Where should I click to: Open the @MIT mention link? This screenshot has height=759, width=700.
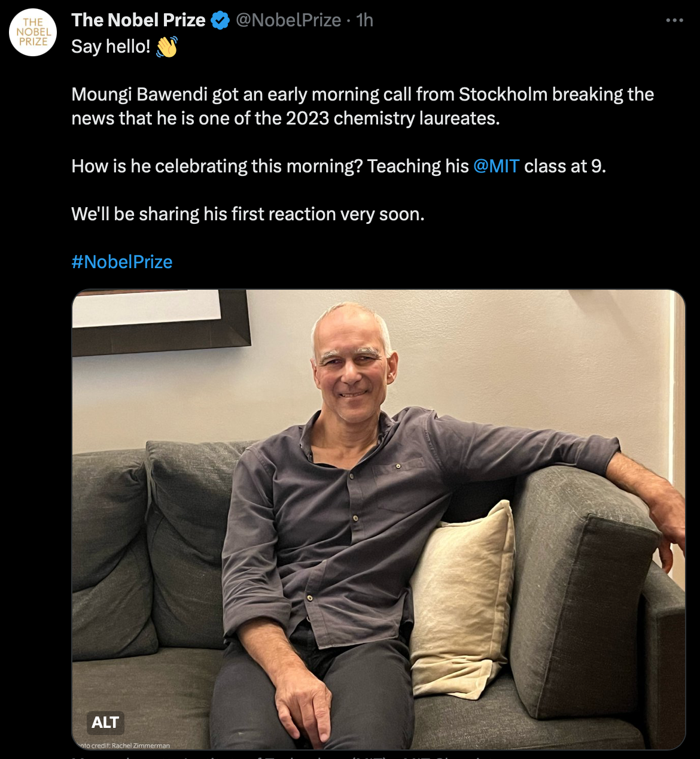496,166
